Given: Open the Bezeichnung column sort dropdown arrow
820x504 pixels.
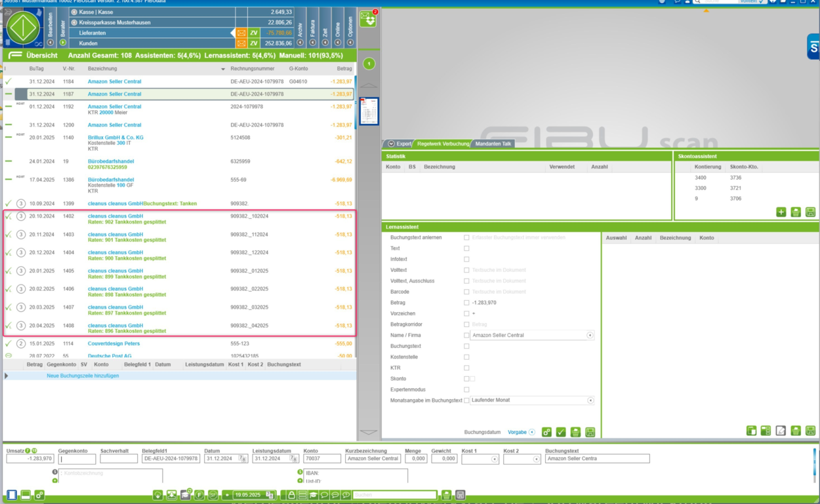Looking at the screenshot, I should click(223, 69).
